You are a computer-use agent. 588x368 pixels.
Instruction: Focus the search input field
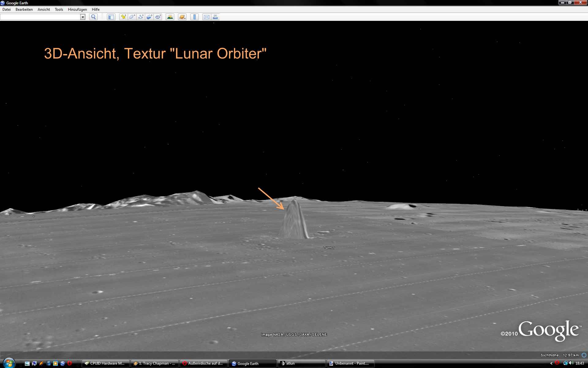tap(40, 17)
